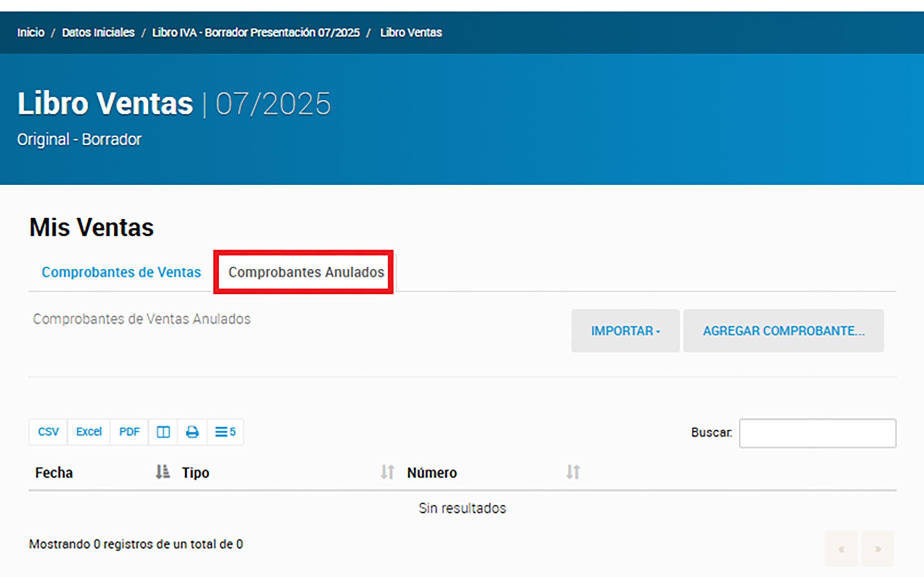Open column visibility icon
The height and width of the screenshot is (577, 924).
click(163, 432)
